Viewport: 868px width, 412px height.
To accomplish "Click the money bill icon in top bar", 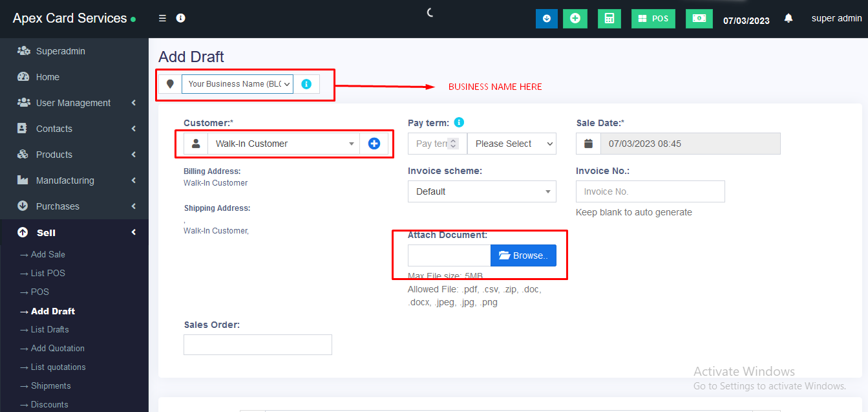I will tap(699, 19).
